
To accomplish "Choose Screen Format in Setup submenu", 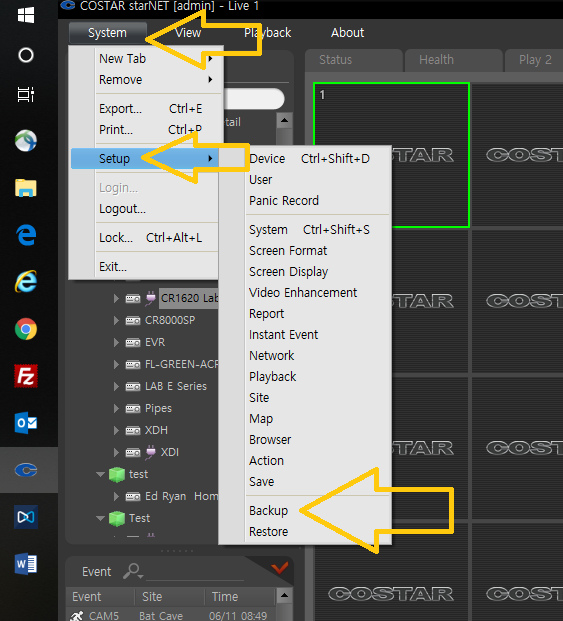I will [x=288, y=251].
